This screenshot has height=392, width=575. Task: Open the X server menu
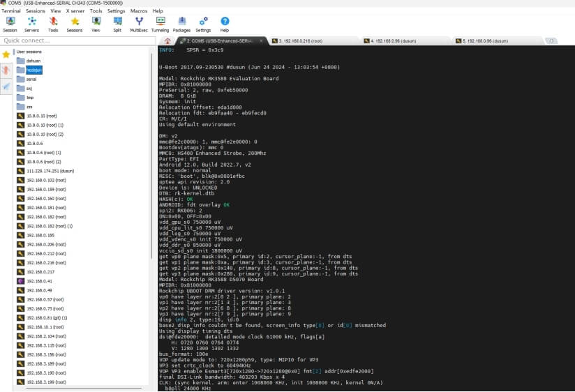[x=75, y=11]
